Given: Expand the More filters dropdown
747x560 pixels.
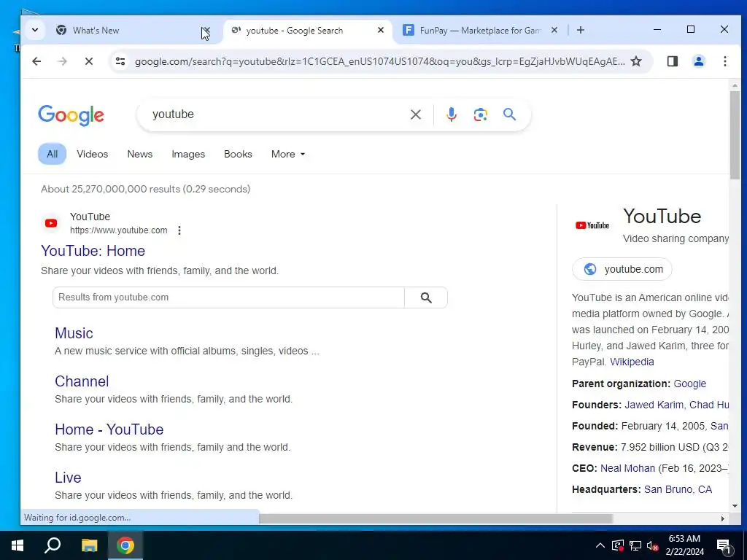Looking at the screenshot, I should (x=287, y=154).
